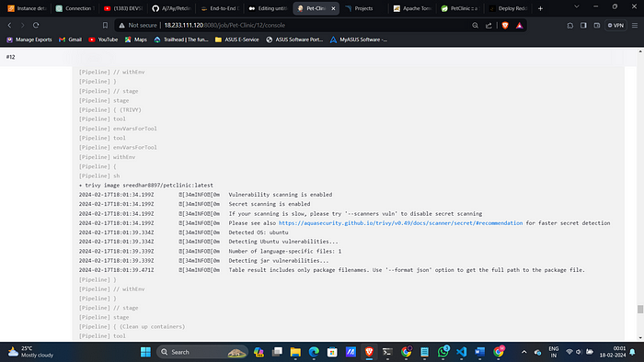Screen dimensions: 644x362
Task: Open the clock and date flyout
Action: click(x=613, y=352)
